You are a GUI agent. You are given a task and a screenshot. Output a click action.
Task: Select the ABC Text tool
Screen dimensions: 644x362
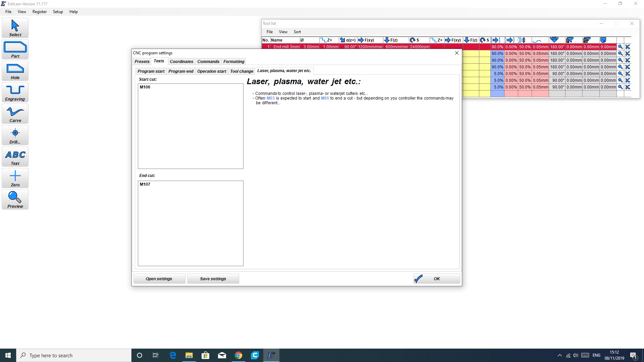[x=15, y=157]
